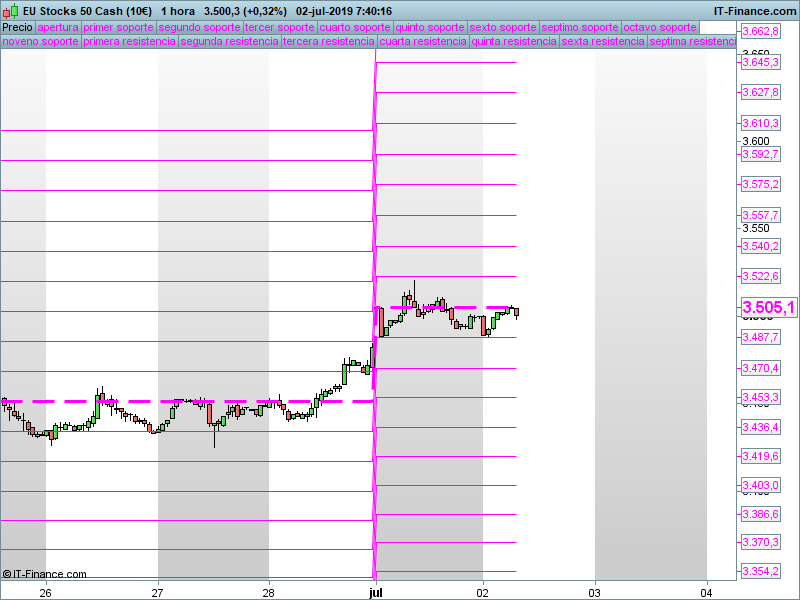800x600 pixels.
Task: Click the 3.403,0 price tag
Action: click(760, 485)
